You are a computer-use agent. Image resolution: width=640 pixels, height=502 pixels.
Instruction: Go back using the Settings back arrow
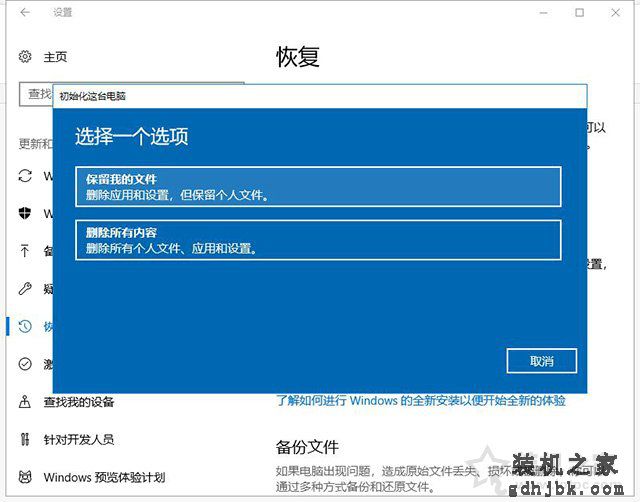click(25, 13)
